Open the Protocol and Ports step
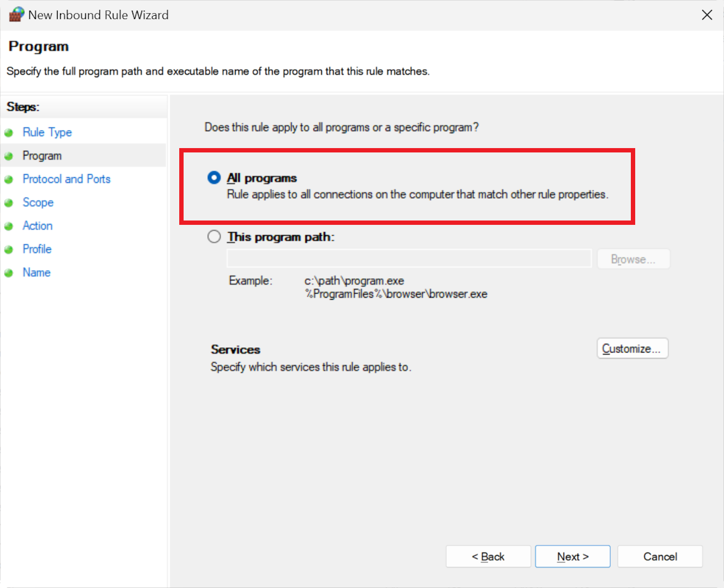The image size is (724, 588). click(66, 179)
